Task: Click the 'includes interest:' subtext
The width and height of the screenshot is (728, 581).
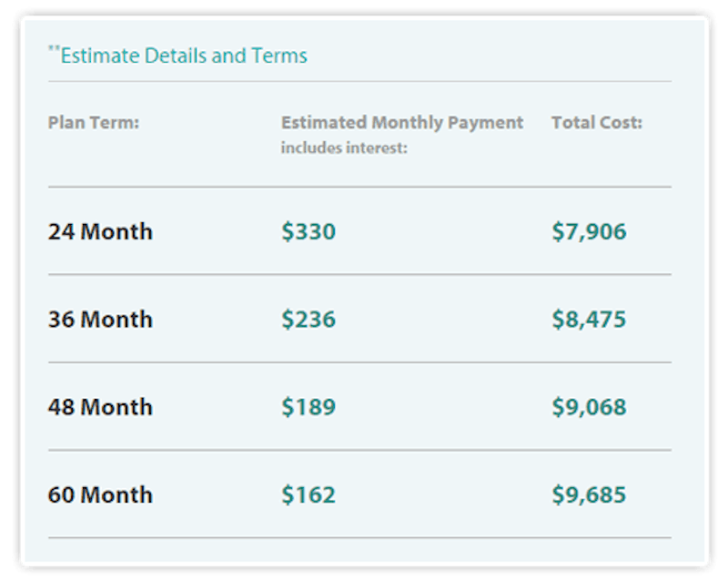Action: (343, 148)
